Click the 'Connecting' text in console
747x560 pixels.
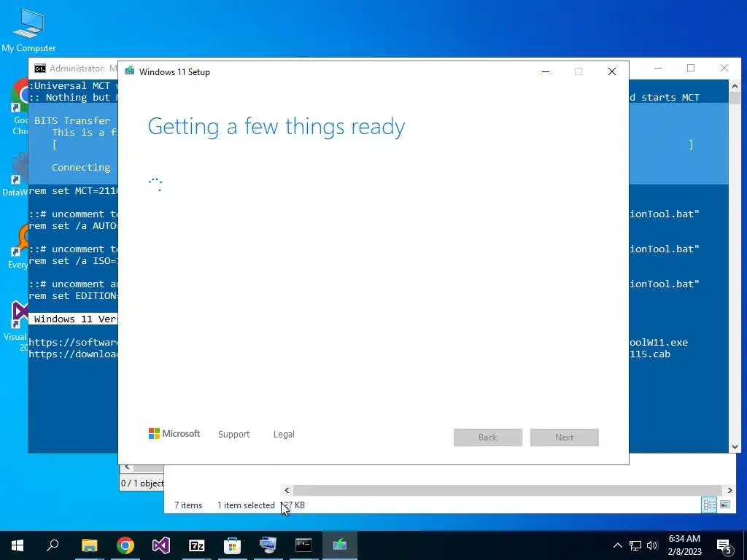(x=81, y=167)
